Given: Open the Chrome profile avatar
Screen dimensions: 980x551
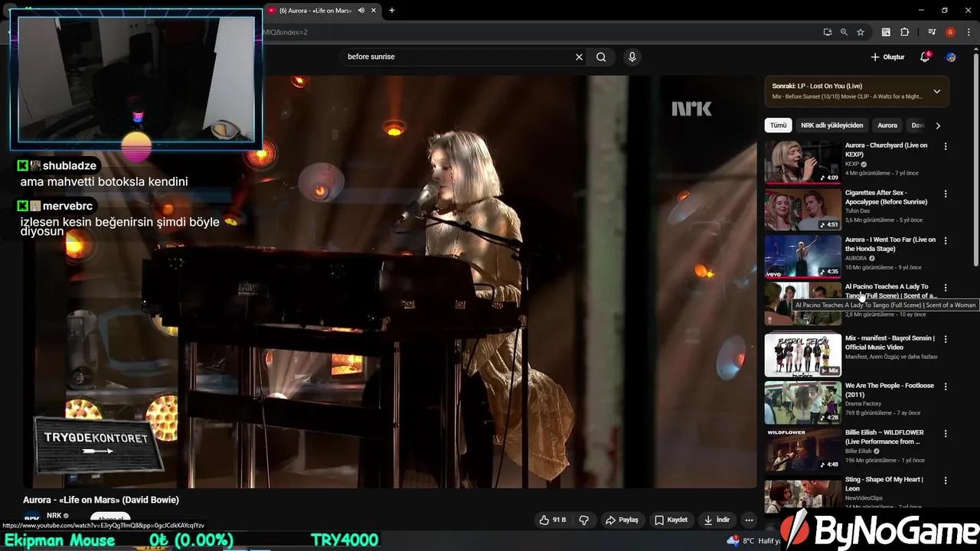Looking at the screenshot, I should tap(950, 32).
